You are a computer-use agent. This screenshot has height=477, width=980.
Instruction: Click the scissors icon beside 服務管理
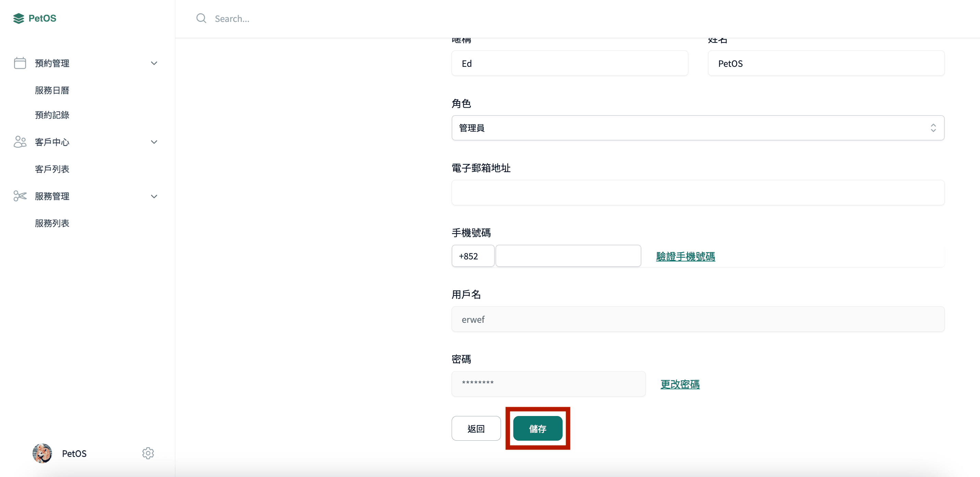(x=20, y=196)
